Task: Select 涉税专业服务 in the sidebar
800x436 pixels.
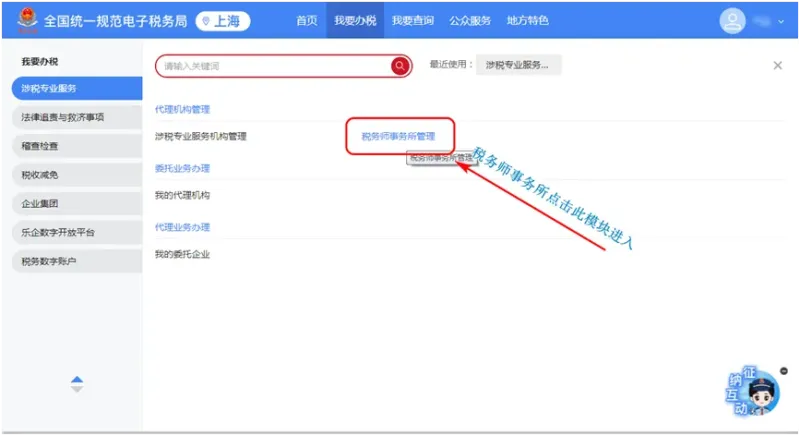Action: pyautogui.click(x=77, y=88)
